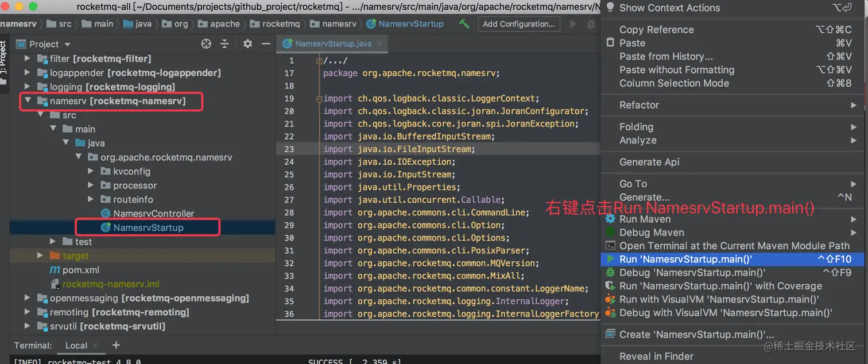Screen dimensions: 868x364
Task: Select Generate Api menu entry
Action: [x=733, y=162]
